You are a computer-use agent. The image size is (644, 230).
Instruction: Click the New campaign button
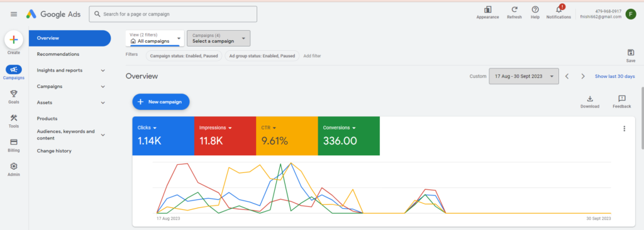[x=160, y=102]
